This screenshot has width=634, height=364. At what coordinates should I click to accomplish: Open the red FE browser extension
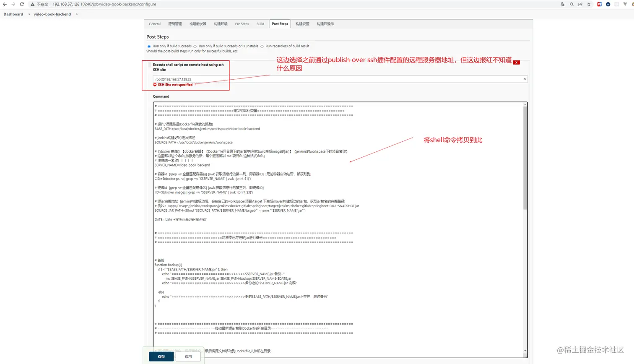click(x=600, y=4)
